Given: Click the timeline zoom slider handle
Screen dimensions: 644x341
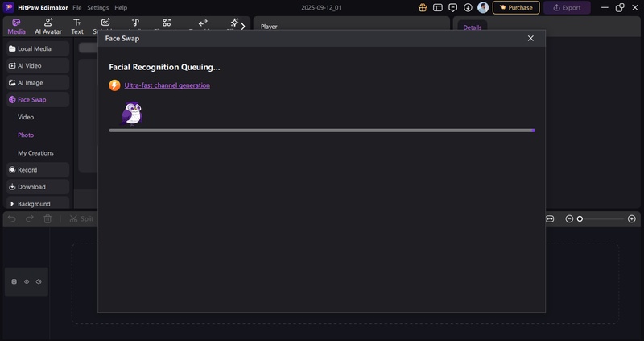Looking at the screenshot, I should (x=580, y=218).
